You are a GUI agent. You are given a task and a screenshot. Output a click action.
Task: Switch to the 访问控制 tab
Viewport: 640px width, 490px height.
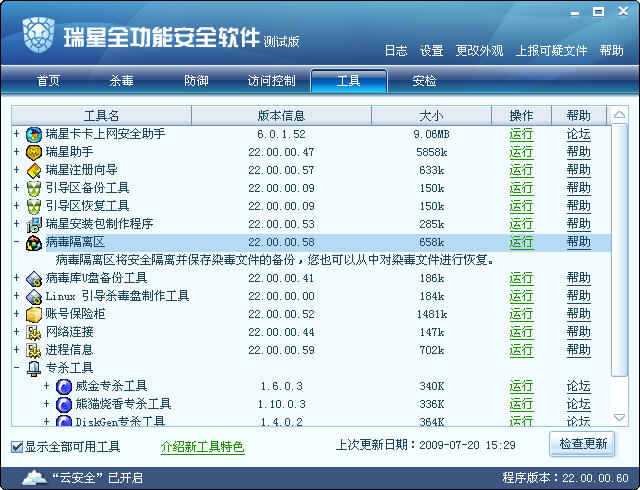click(271, 81)
